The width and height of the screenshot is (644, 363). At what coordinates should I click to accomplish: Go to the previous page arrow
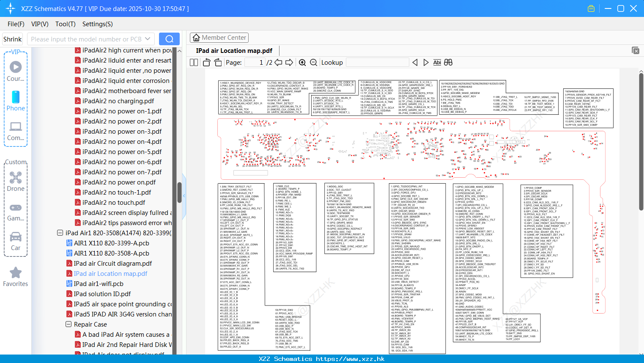pos(278,63)
